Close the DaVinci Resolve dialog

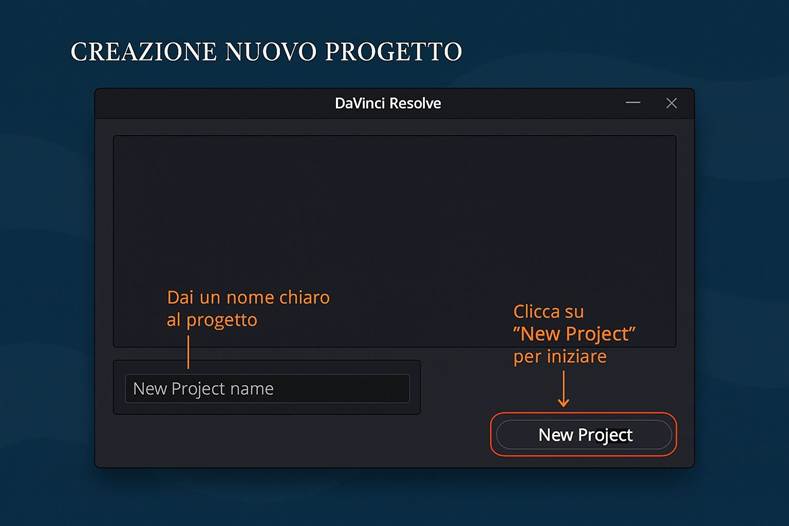click(671, 103)
